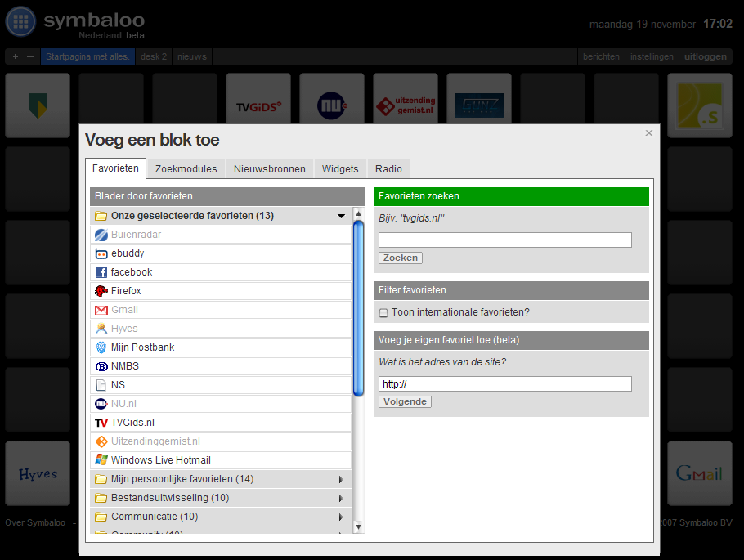Image resolution: width=744 pixels, height=560 pixels.
Task: Open the NU tile on the desktop
Action: 332,99
